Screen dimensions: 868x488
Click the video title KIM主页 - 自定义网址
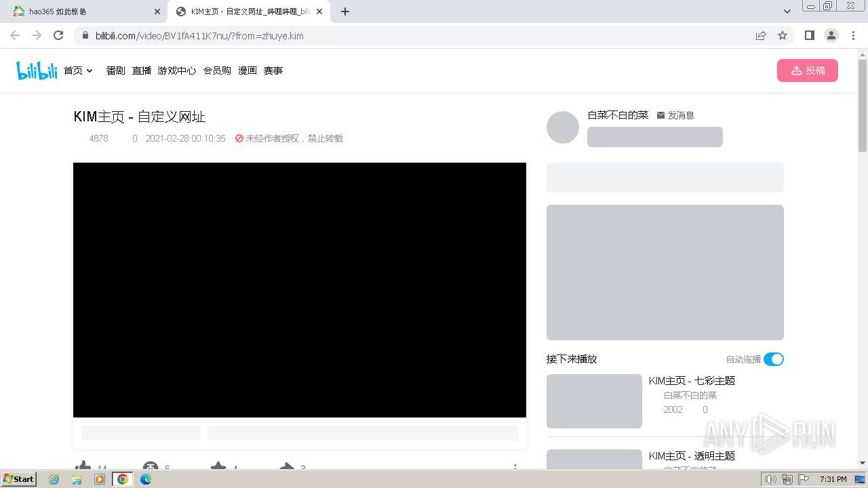click(140, 117)
